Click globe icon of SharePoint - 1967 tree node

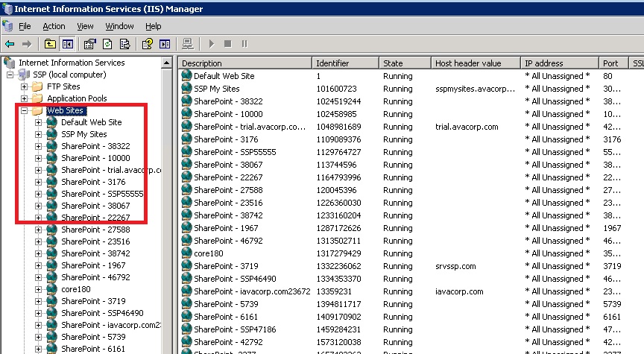pos(51,265)
